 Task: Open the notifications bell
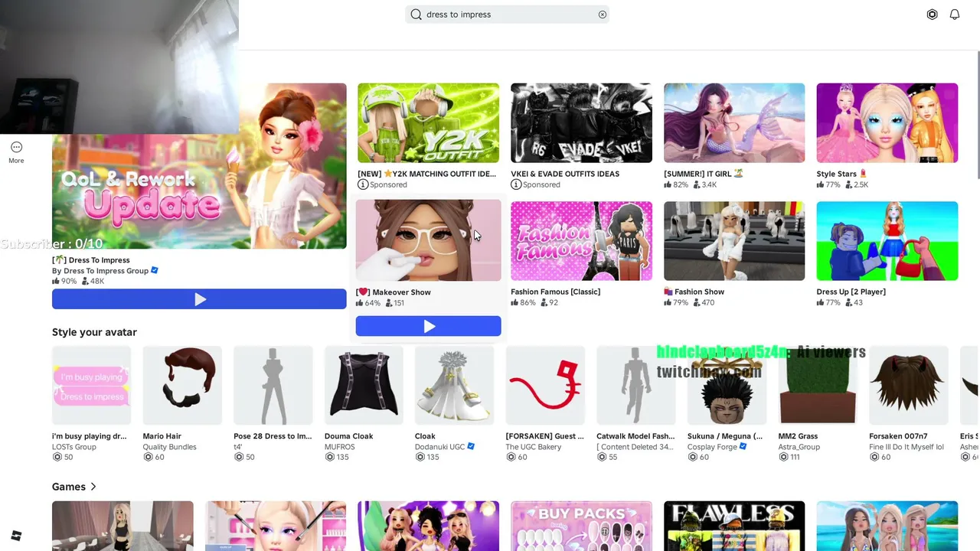[955, 15]
